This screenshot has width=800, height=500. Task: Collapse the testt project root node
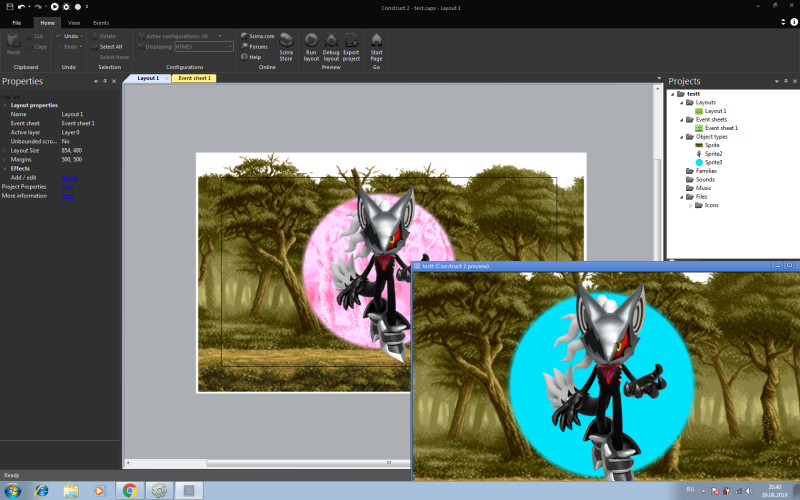point(672,94)
